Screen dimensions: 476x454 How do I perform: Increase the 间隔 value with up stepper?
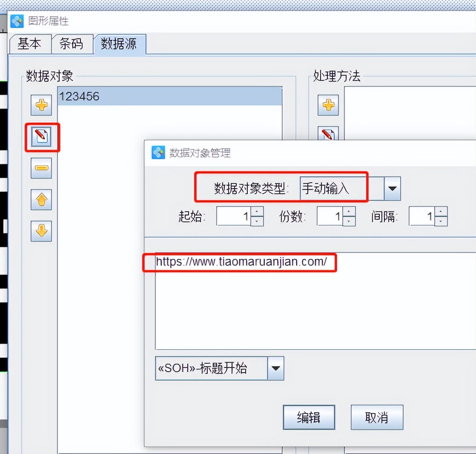click(x=441, y=211)
